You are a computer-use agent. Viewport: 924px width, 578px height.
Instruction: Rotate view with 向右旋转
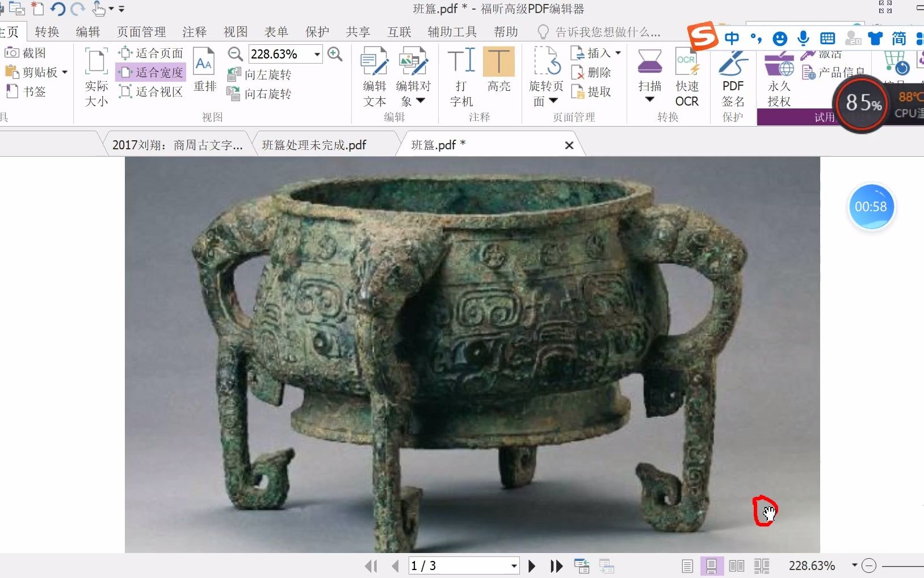[x=259, y=94]
